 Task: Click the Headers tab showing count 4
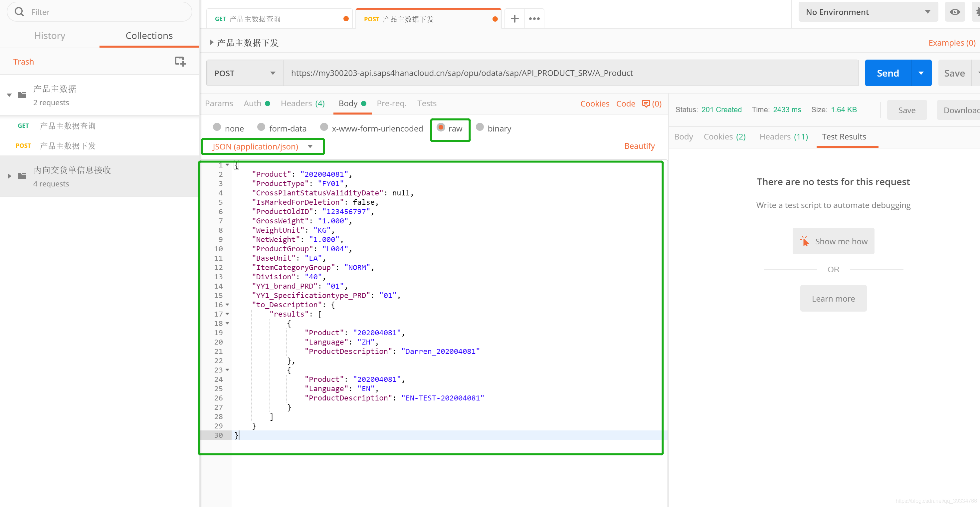click(301, 103)
